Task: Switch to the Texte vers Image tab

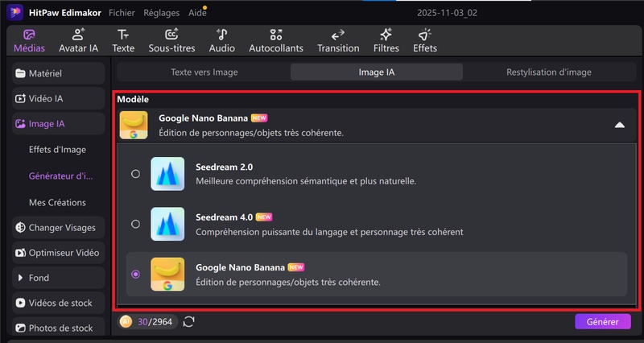Action: 204,72
